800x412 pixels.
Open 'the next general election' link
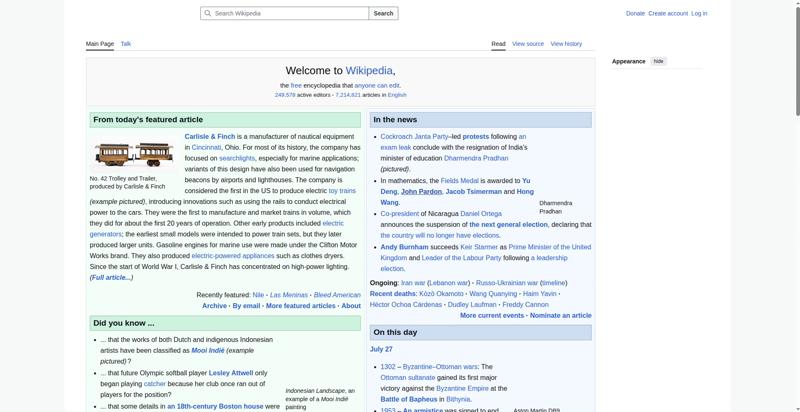pos(508,225)
